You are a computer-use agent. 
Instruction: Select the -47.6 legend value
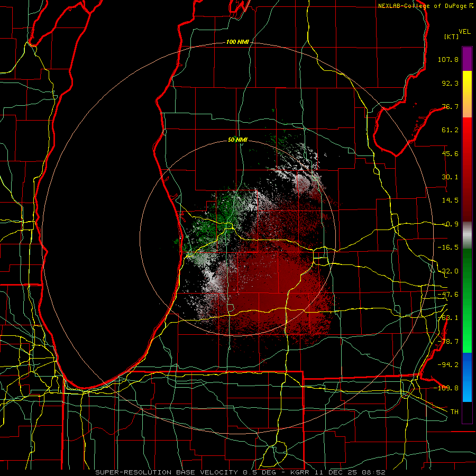(x=448, y=295)
